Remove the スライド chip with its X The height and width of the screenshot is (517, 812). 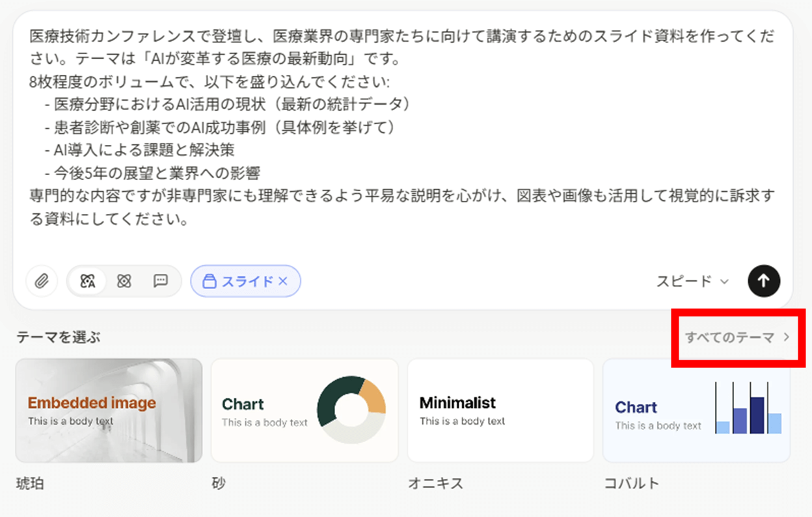[283, 282]
